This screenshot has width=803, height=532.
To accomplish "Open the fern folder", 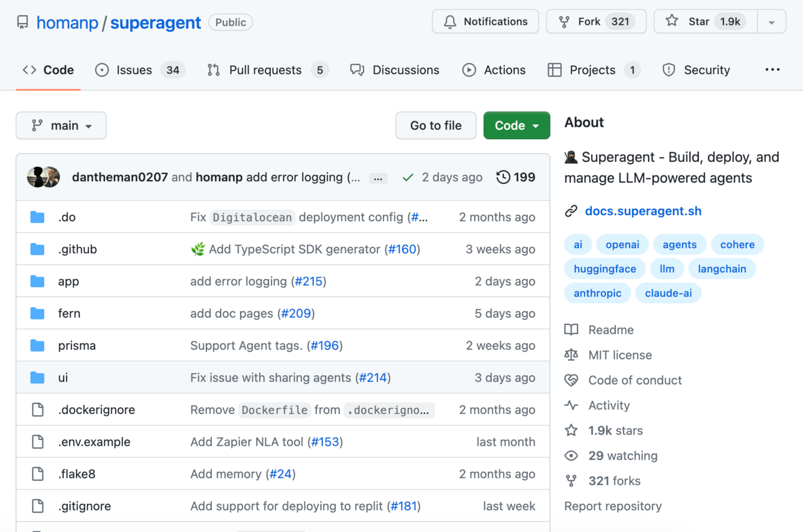I will 69,313.
